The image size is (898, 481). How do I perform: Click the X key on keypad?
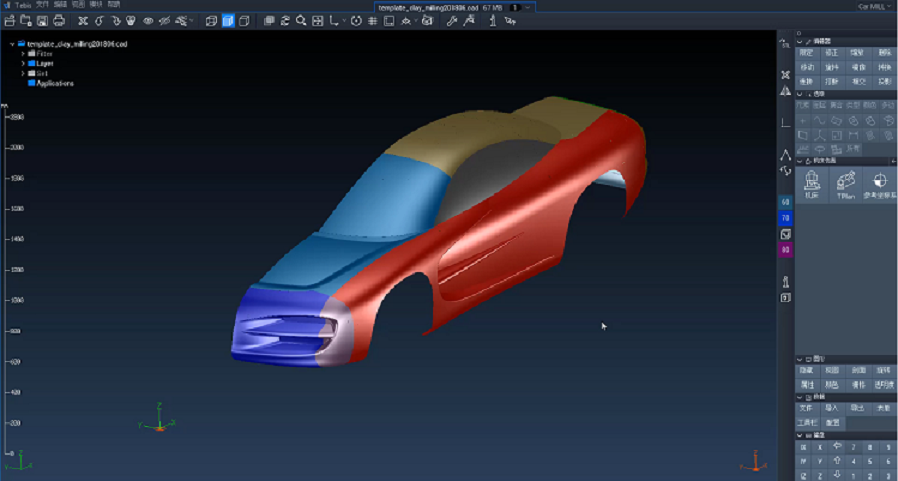point(820,447)
